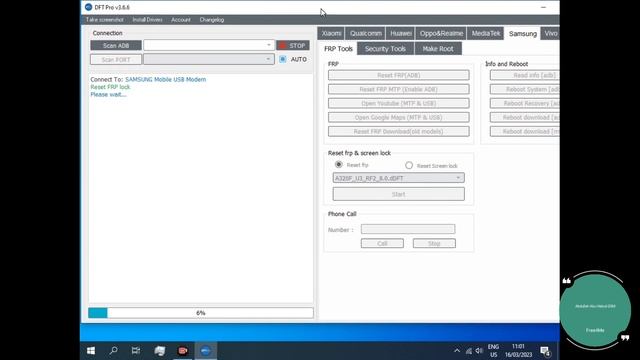Click the Phone Call Stop button

(x=434, y=243)
